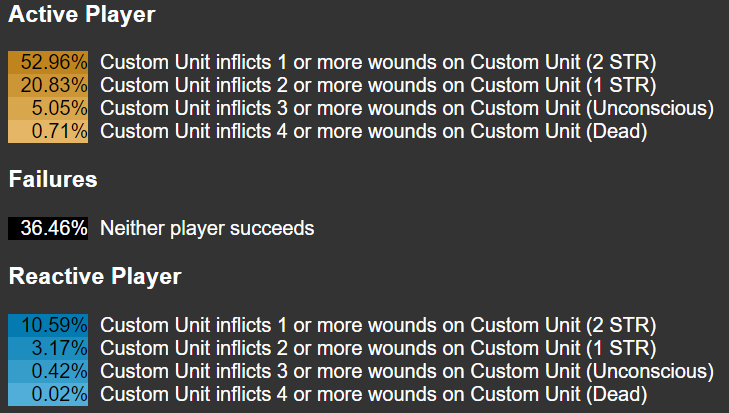Click the Failures heading

[x=53, y=179]
